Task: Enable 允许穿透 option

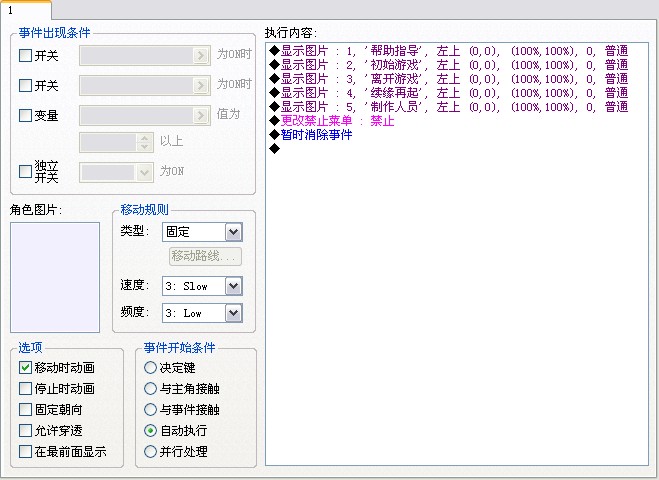Action: pos(25,430)
